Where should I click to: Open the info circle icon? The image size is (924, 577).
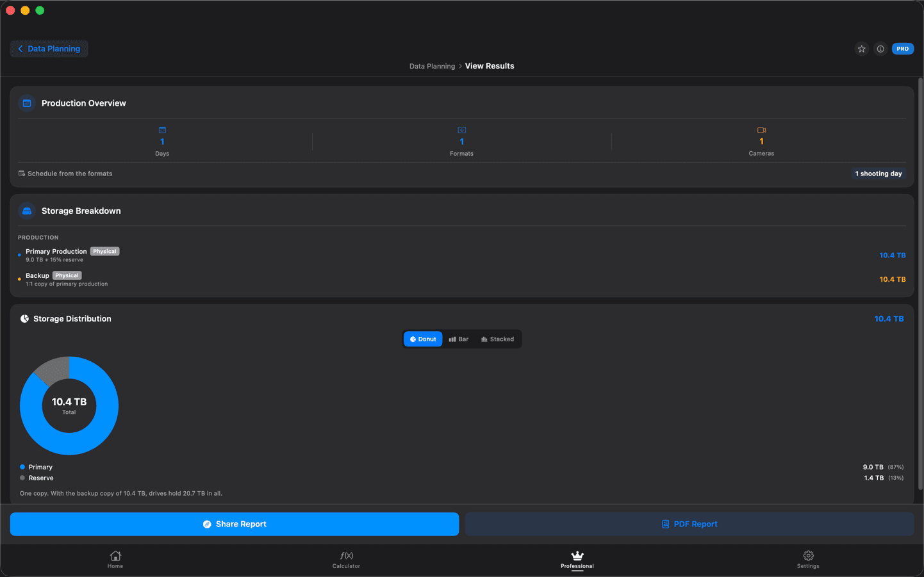[880, 49]
